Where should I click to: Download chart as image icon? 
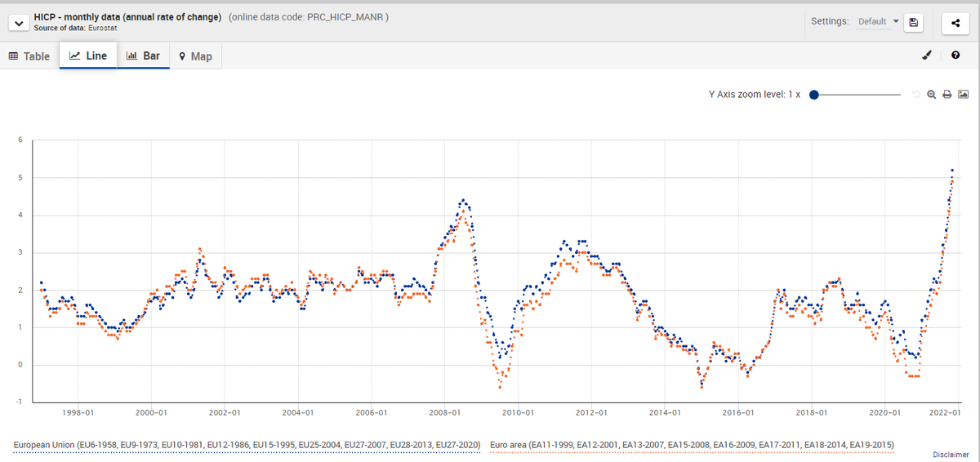pos(963,95)
